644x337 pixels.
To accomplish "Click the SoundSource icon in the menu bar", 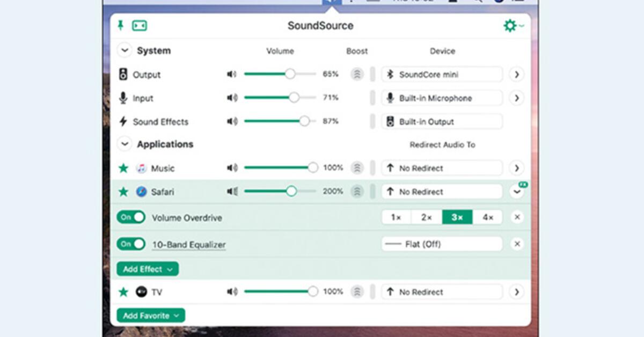I will tap(331, 3).
